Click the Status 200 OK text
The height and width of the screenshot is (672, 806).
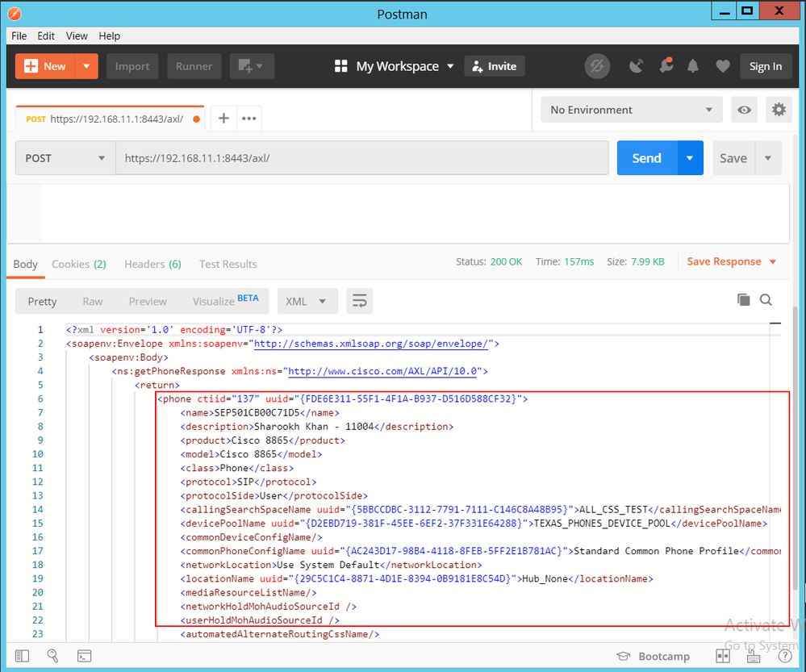pyautogui.click(x=489, y=261)
